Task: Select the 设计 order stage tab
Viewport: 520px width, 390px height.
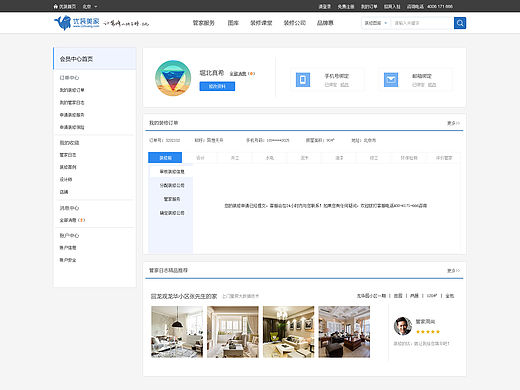Action: click(x=200, y=158)
